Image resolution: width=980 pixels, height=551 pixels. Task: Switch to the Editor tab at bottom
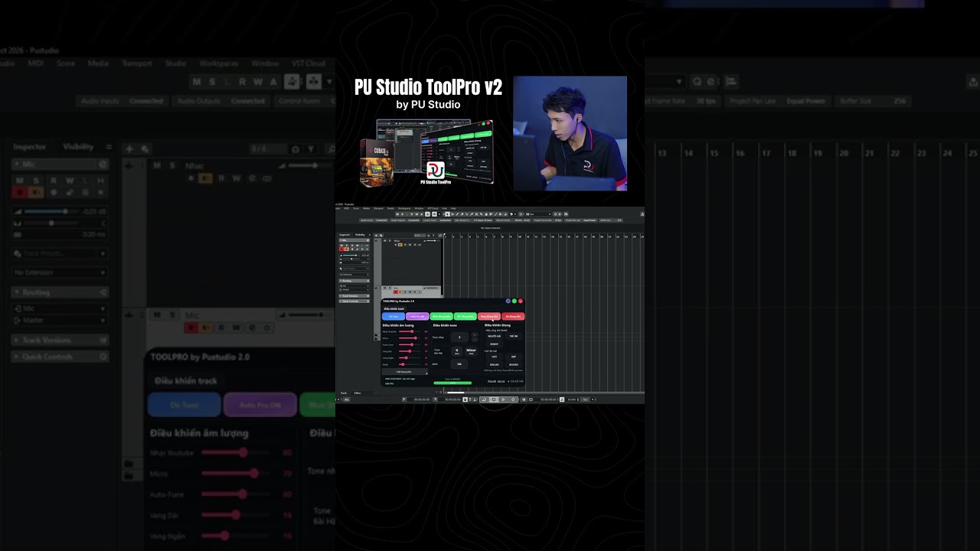point(358,393)
